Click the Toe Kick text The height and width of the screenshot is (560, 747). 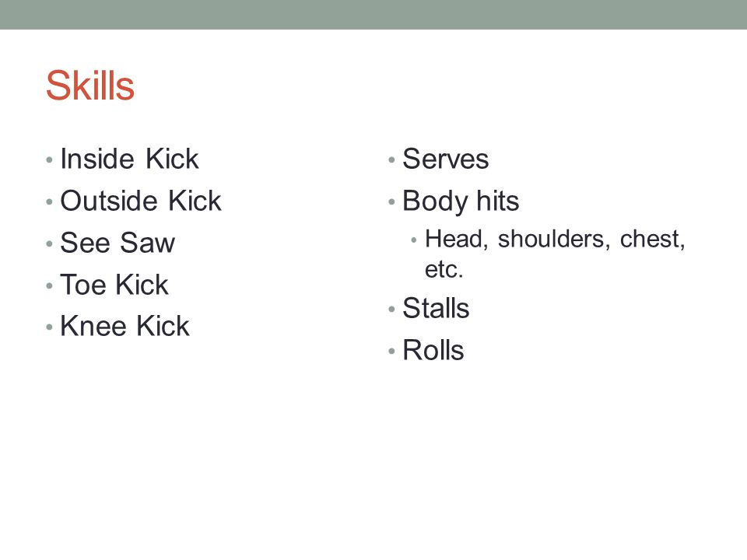point(114,285)
